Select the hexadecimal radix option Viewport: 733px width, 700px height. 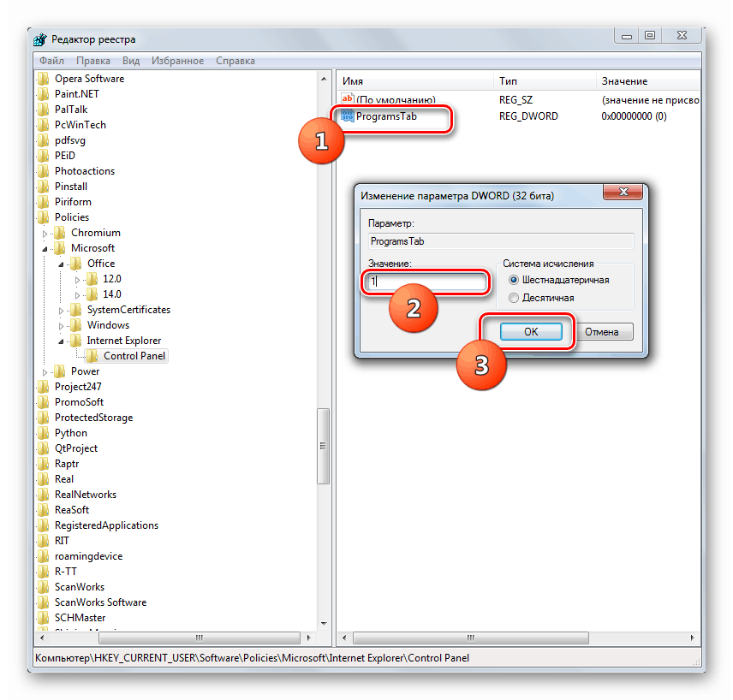click(514, 280)
